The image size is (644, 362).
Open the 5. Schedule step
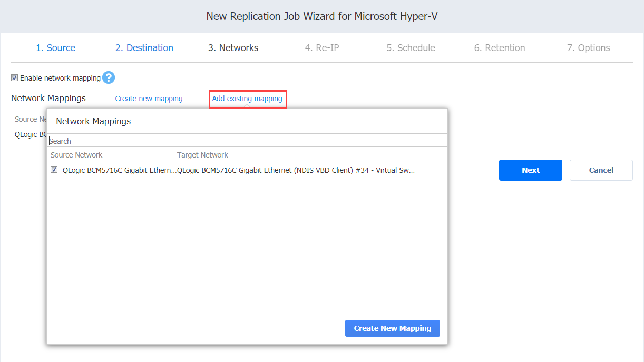(x=411, y=48)
